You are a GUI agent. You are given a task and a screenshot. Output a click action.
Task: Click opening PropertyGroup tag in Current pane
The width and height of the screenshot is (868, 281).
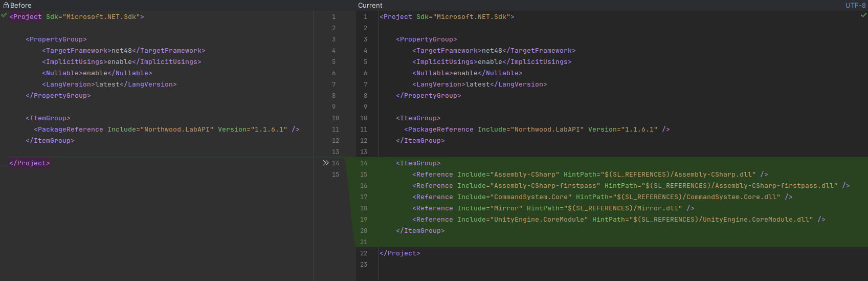[427, 39]
